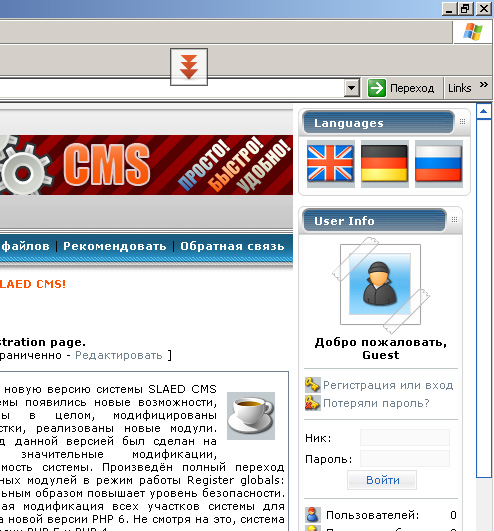494x531 pixels.
Task: Focus the Пароль input field
Action: [405, 459]
